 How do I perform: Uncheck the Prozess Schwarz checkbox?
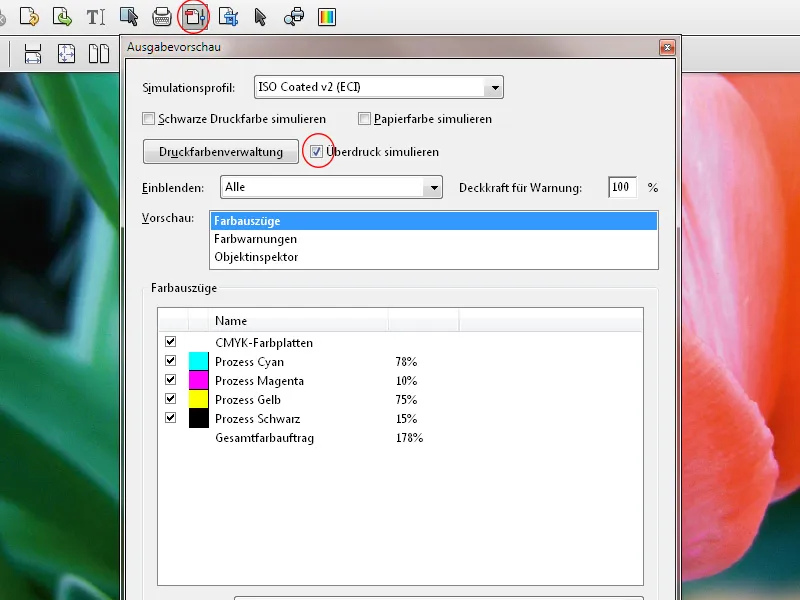coord(170,418)
